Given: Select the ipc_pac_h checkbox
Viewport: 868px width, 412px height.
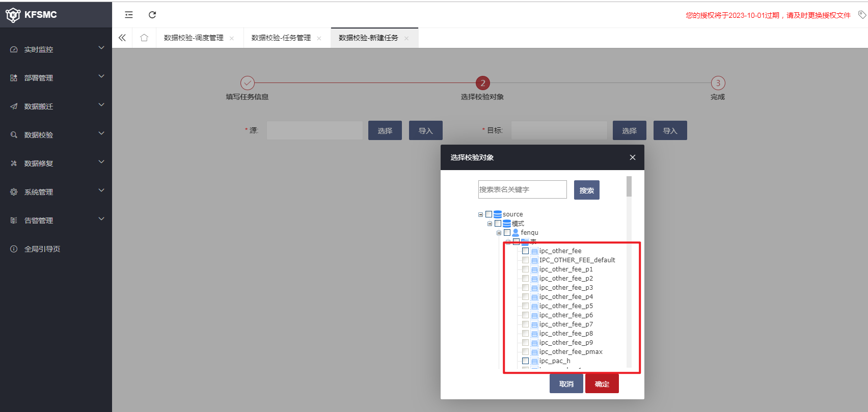Looking at the screenshot, I should [525, 361].
